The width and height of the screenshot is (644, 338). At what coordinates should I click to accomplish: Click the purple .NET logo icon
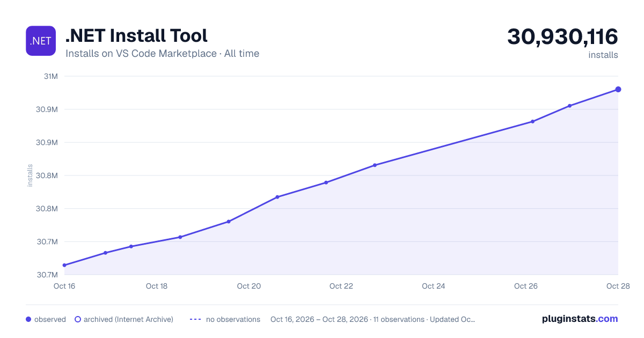[x=41, y=41]
